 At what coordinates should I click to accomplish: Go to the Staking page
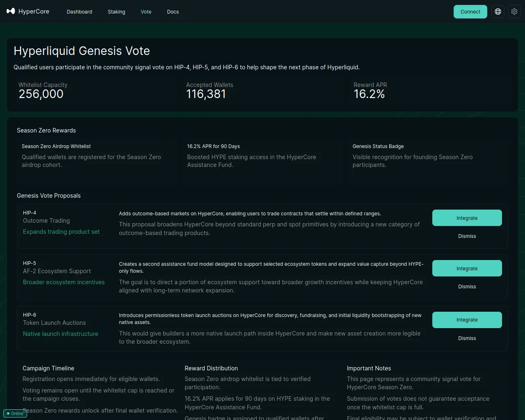point(116,12)
